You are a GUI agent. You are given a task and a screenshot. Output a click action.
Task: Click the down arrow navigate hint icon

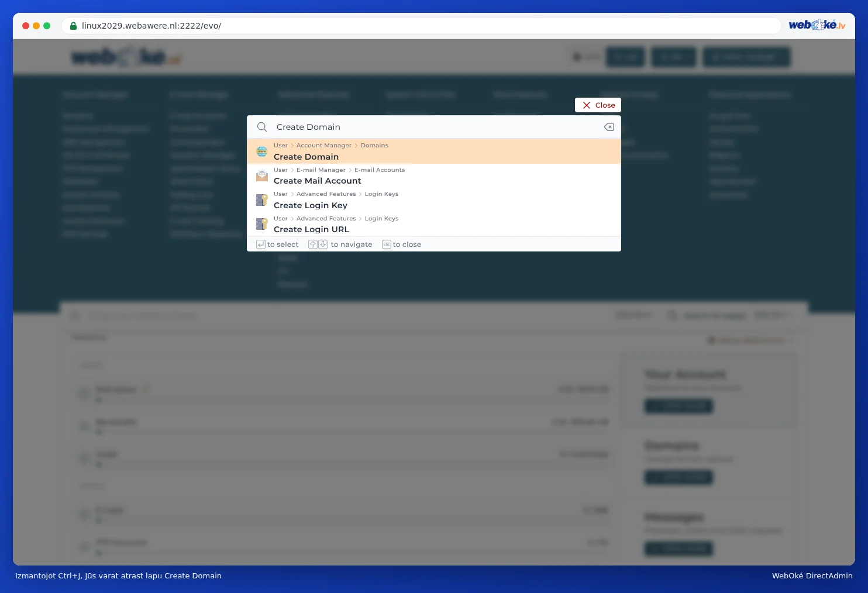pyautogui.click(x=323, y=244)
